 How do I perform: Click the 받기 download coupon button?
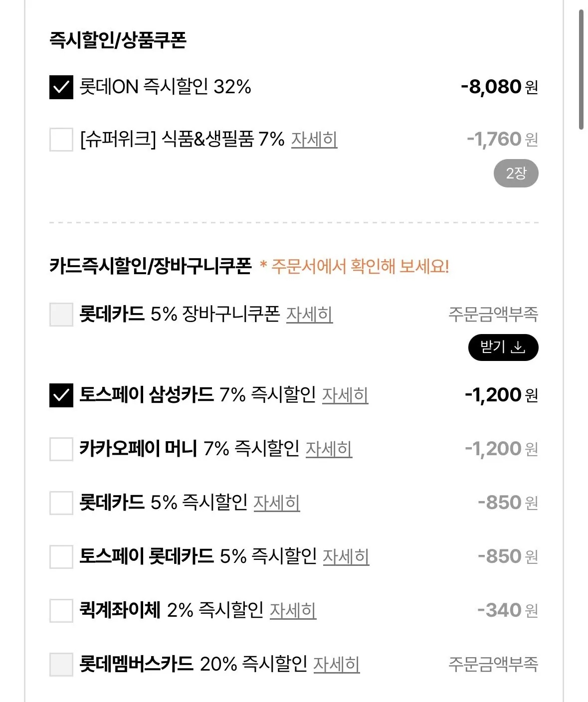(x=503, y=348)
